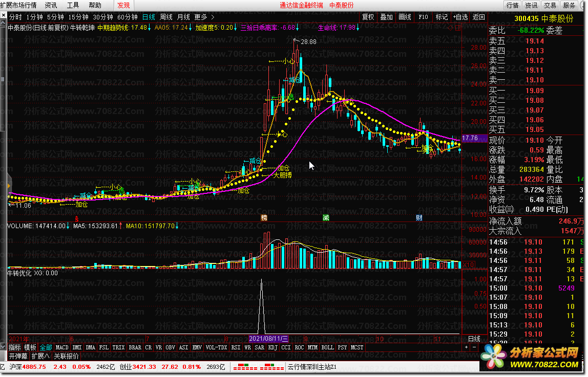Image resolution: width=588 pixels, height=377 pixels.
Task: Select the 全部 indicator filter
Action: click(46, 347)
